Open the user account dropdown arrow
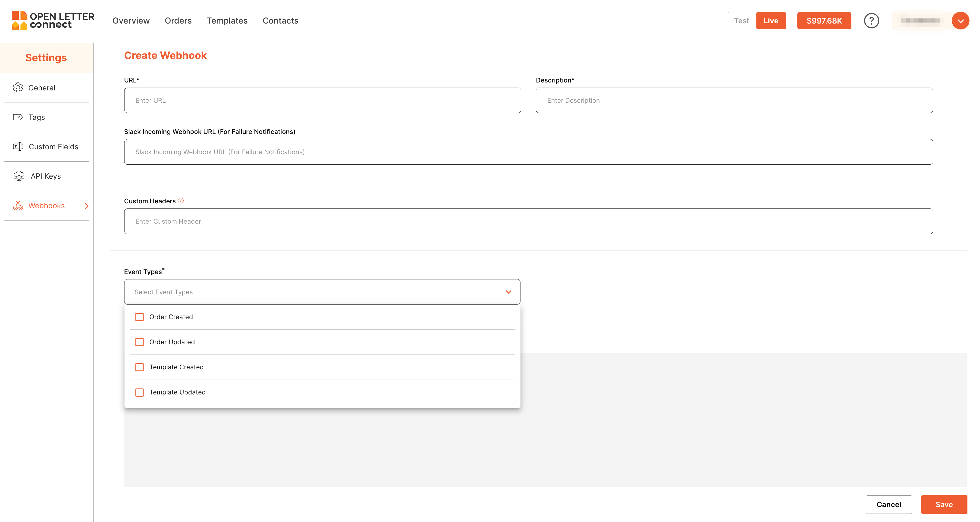This screenshot has height=522, width=980. pos(960,20)
